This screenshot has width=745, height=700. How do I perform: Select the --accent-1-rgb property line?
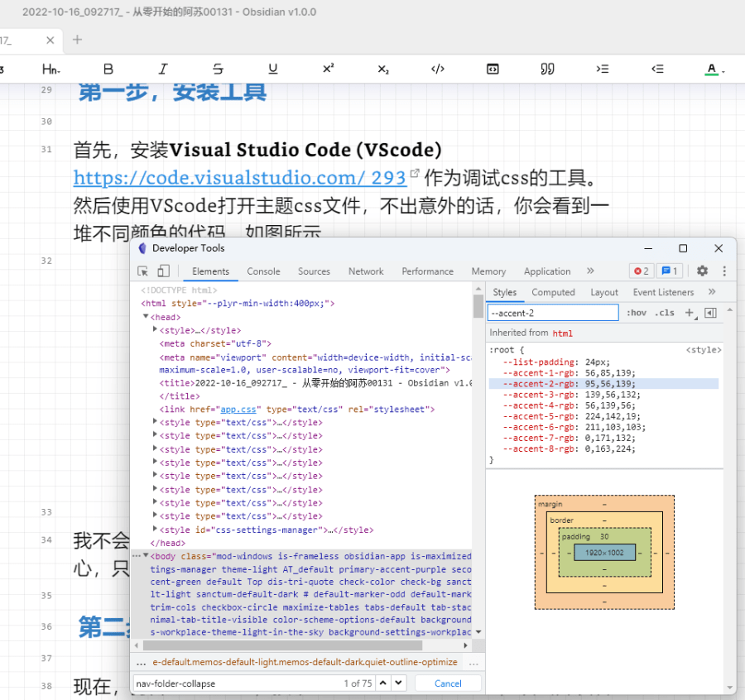[x=603, y=373]
